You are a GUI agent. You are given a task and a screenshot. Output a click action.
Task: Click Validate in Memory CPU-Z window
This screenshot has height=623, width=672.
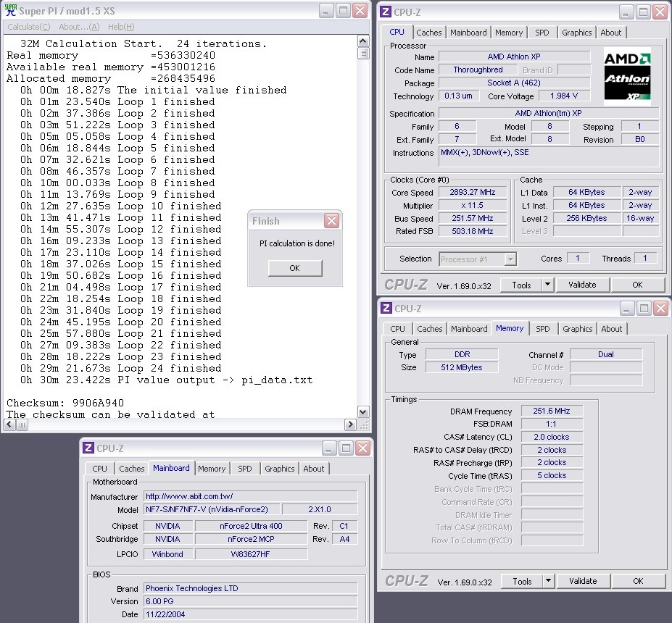coord(583,581)
